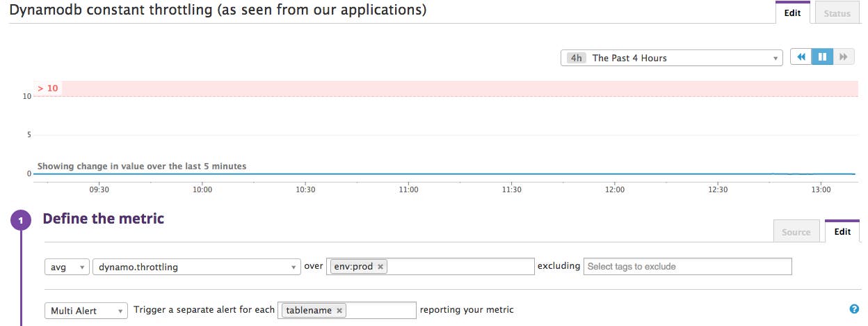Open the dynamo.throttling metric dropdown
The height and width of the screenshot is (326, 868).
195,267
